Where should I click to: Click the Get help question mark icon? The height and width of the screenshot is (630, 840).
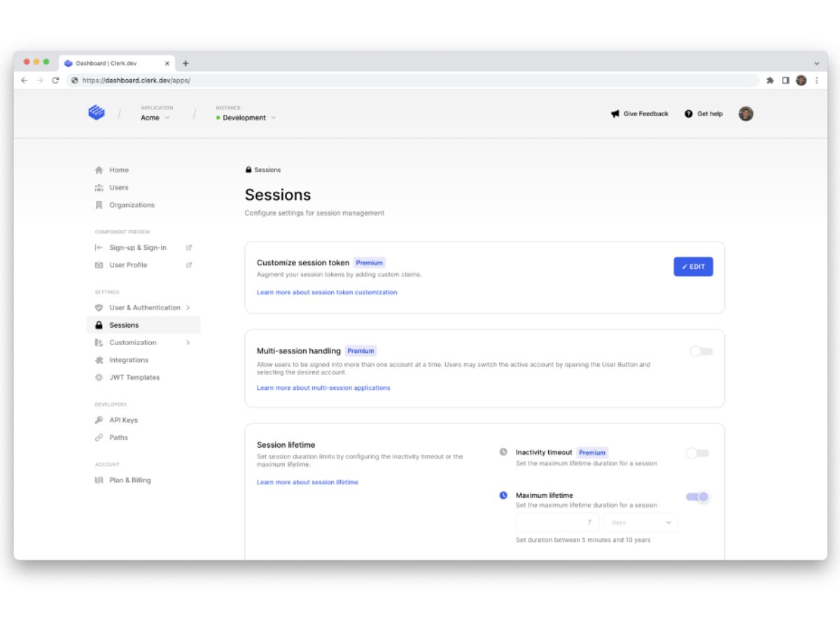click(x=689, y=113)
